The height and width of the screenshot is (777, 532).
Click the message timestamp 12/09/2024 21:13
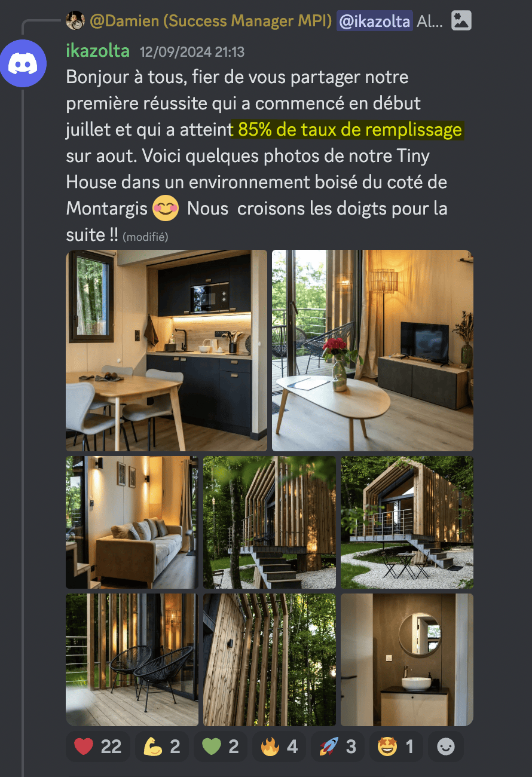click(x=192, y=52)
